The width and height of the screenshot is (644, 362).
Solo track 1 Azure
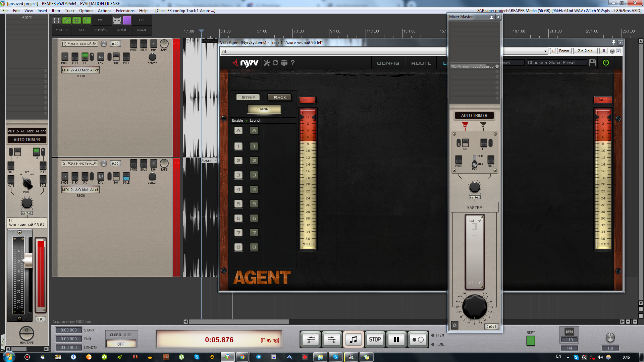click(x=144, y=44)
